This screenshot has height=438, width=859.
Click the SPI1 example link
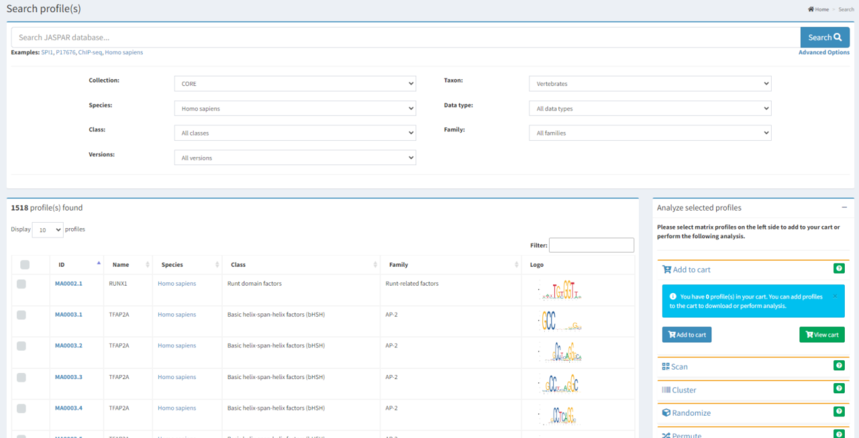point(48,53)
